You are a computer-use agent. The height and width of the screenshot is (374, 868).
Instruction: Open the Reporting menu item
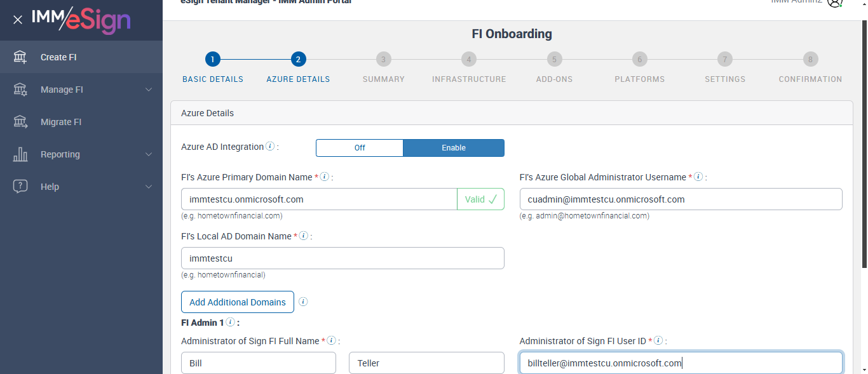click(x=81, y=154)
